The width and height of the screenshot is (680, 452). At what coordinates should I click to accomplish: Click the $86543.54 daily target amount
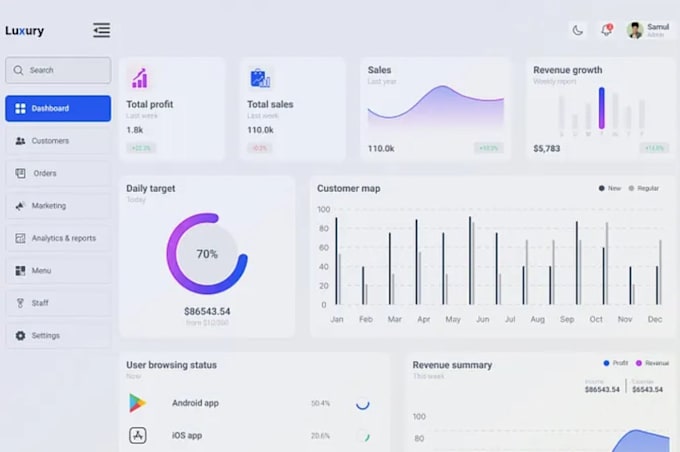(x=207, y=311)
